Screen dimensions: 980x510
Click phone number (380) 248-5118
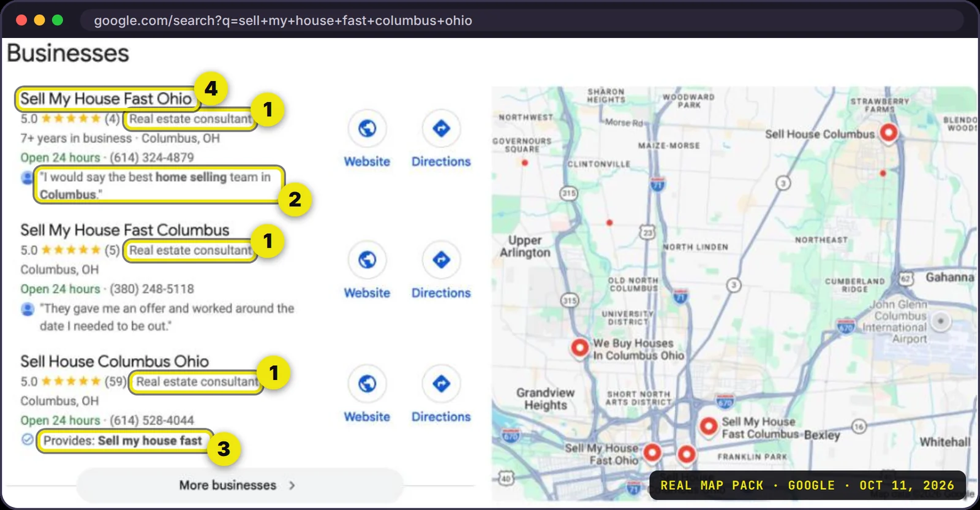tap(152, 289)
